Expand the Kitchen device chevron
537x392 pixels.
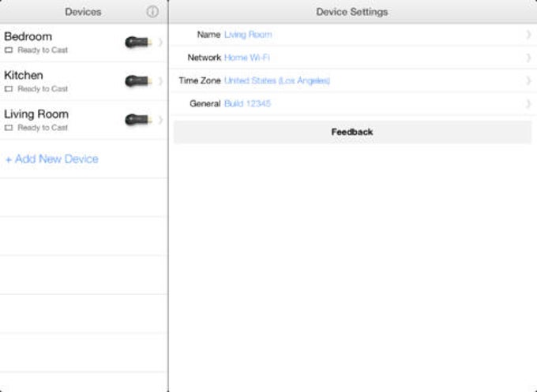(x=160, y=81)
